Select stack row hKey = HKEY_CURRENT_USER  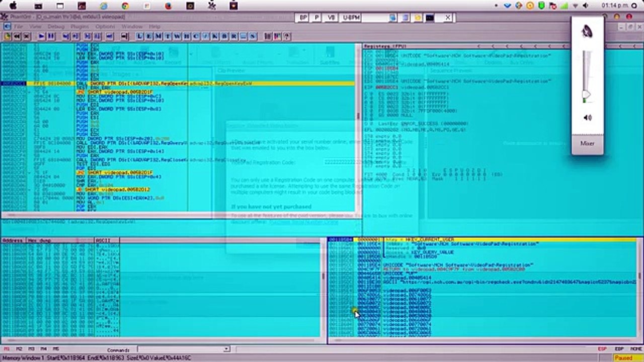click(x=481, y=240)
